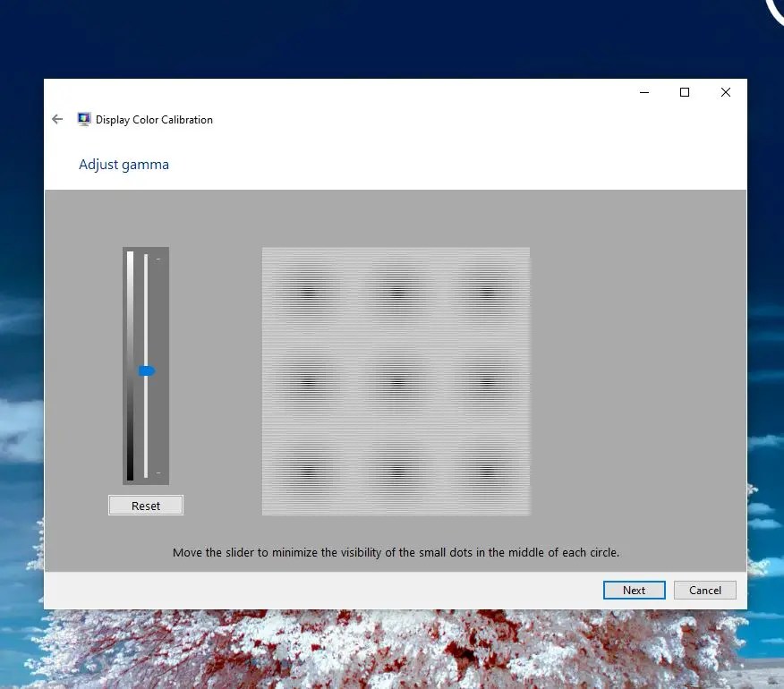Click the 'Display Color Calibration' title text
The width and height of the screenshot is (784, 689).
click(154, 120)
